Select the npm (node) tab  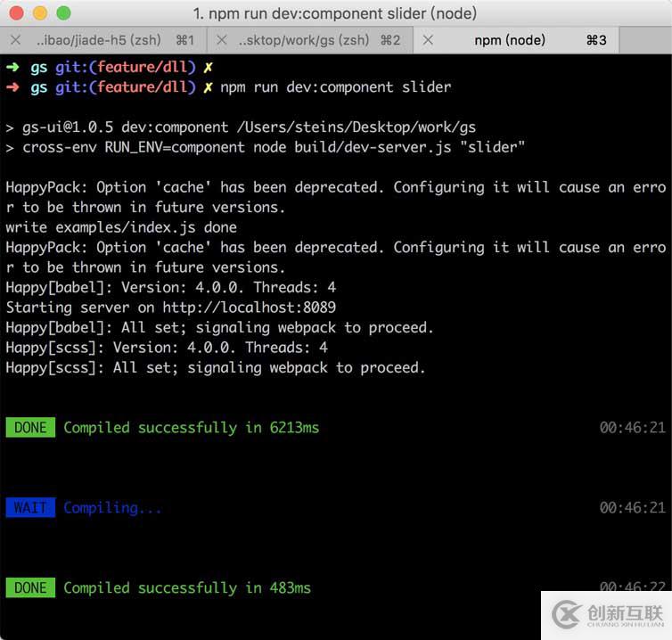(x=516, y=40)
